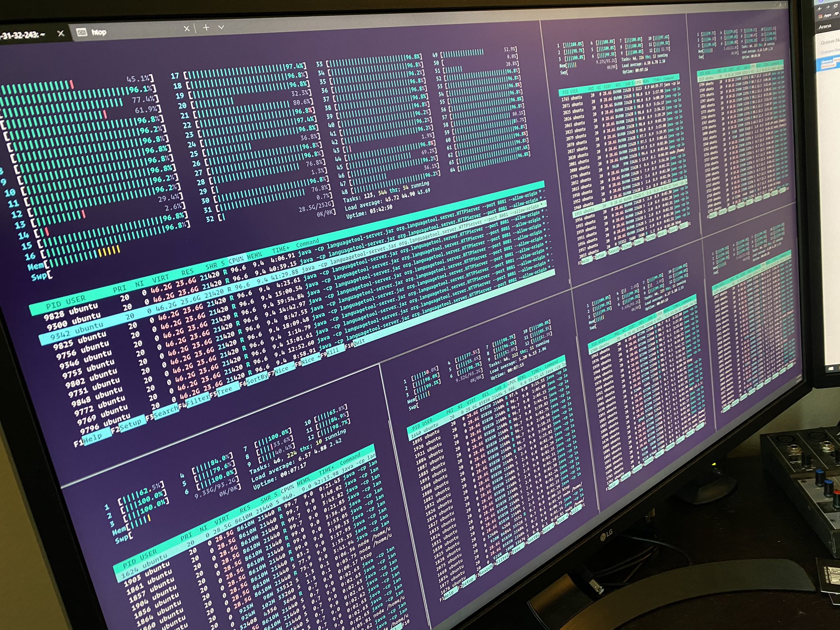The width and height of the screenshot is (840, 630).
Task: Sort by the VIRT column in the main pane
Action: [161, 279]
